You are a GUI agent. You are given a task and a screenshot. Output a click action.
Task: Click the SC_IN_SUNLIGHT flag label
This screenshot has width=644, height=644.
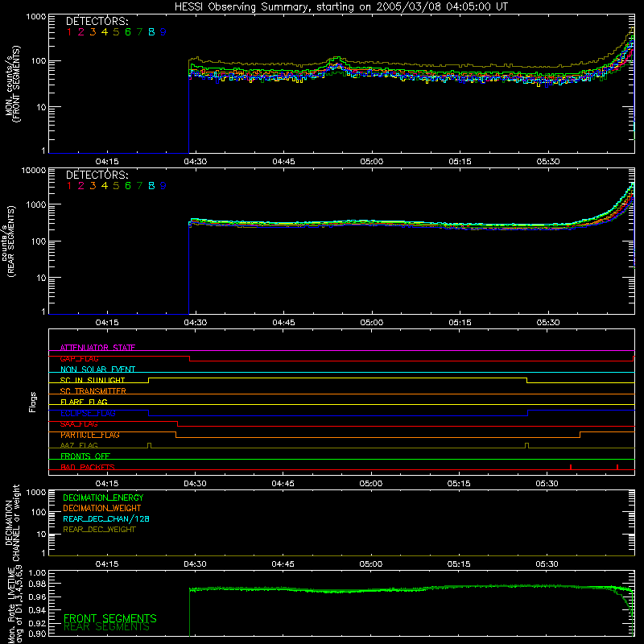click(x=93, y=380)
